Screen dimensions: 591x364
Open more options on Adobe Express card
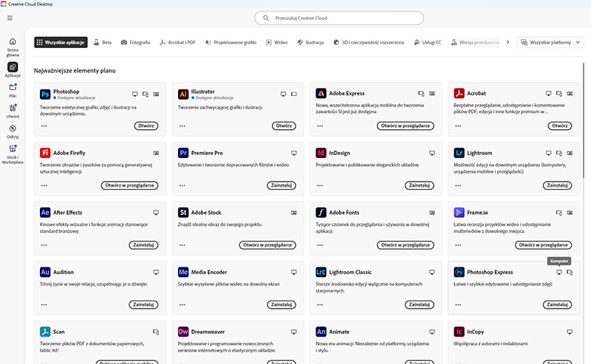pos(320,126)
